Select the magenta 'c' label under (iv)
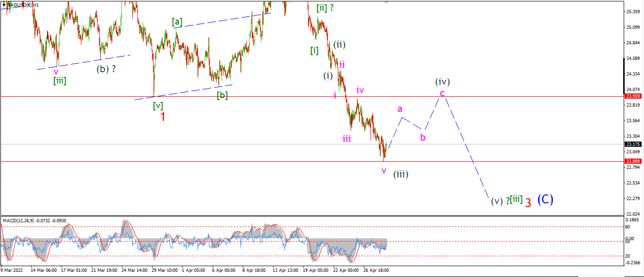This screenshot has width=644, height=277. [442, 93]
